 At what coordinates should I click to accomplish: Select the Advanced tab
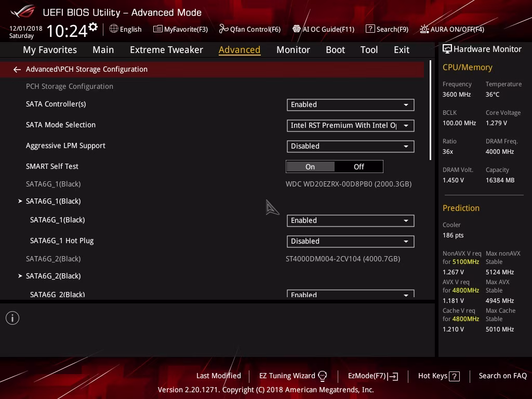pyautogui.click(x=240, y=50)
